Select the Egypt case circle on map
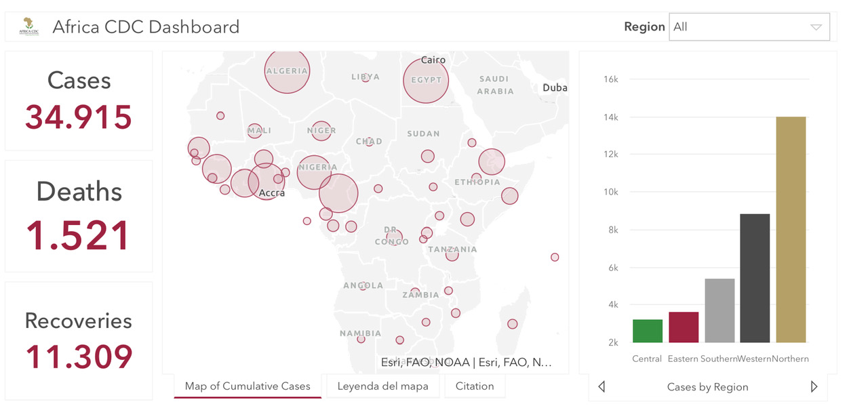 427,80
